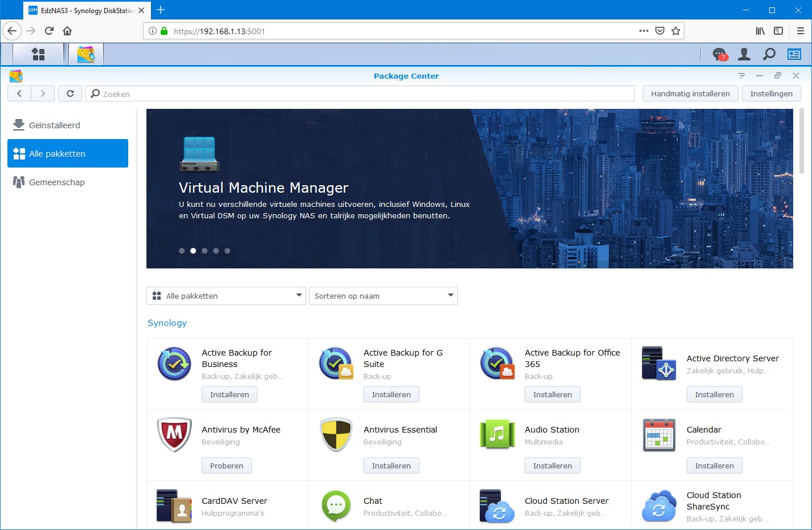
Task: Install Antivirus Essential
Action: pyautogui.click(x=391, y=466)
